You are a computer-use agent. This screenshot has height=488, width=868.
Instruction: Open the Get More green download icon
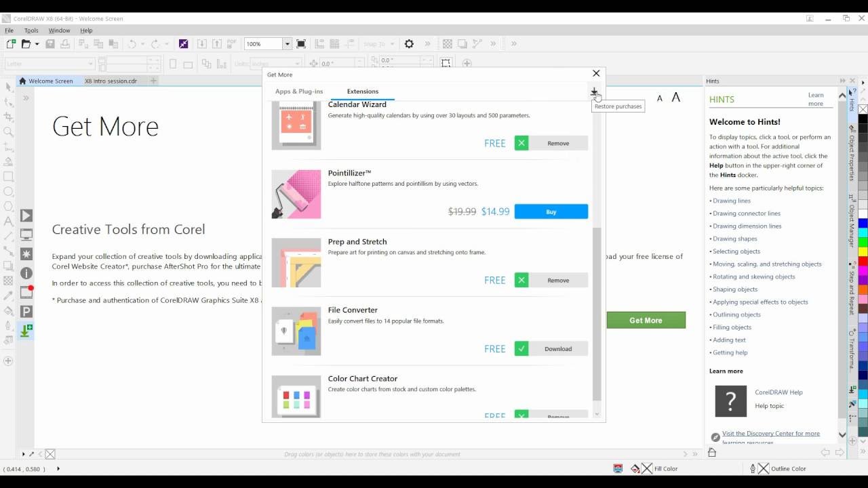pos(26,331)
